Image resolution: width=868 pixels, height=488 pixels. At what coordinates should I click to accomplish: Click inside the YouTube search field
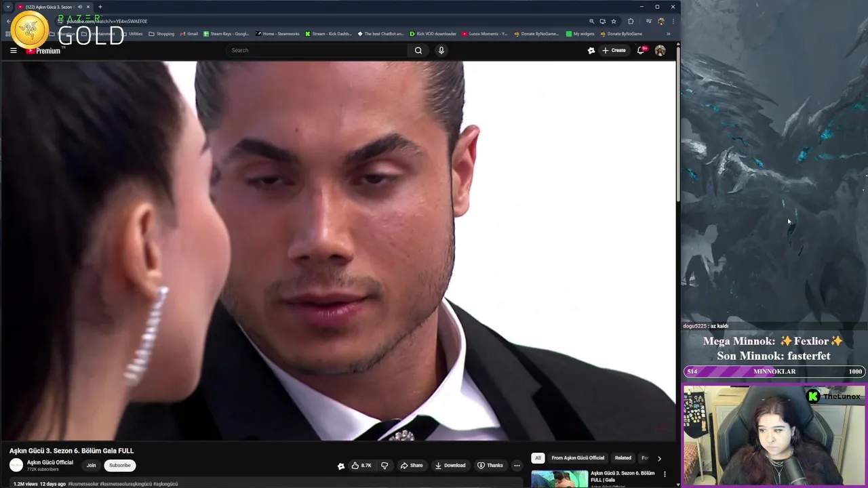pos(317,50)
